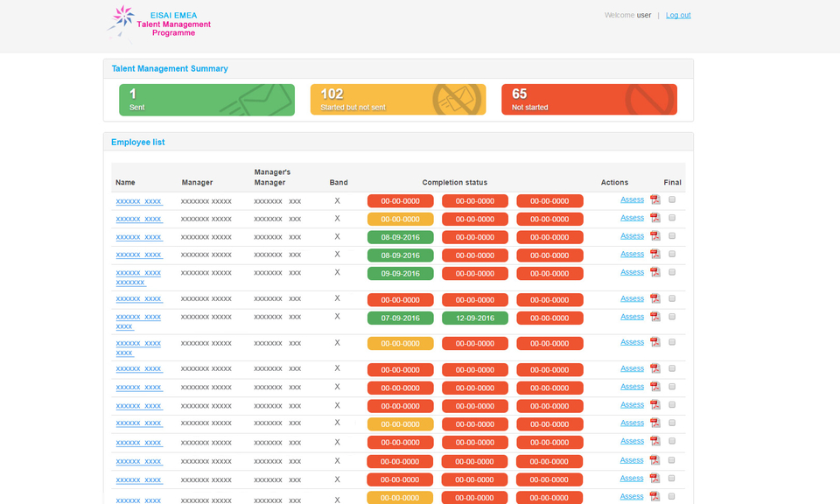Screen dimensions: 840x504
Task: Select the green 12-09-2016 status badge
Action: click(475, 318)
